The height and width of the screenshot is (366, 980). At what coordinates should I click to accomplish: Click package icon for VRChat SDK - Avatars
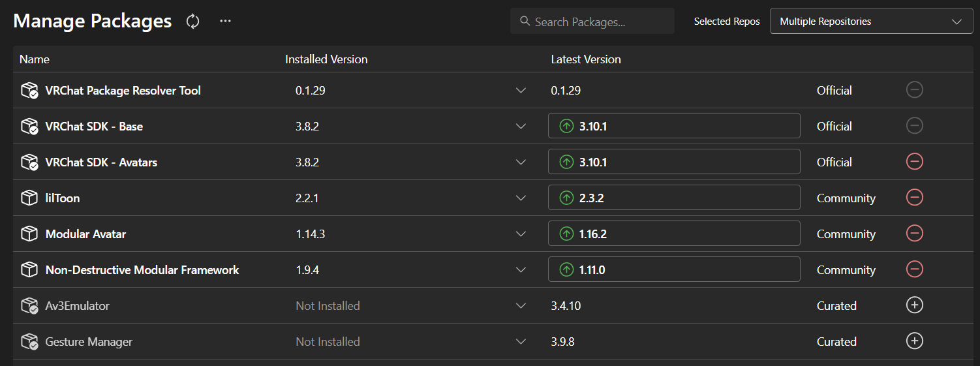click(x=29, y=162)
